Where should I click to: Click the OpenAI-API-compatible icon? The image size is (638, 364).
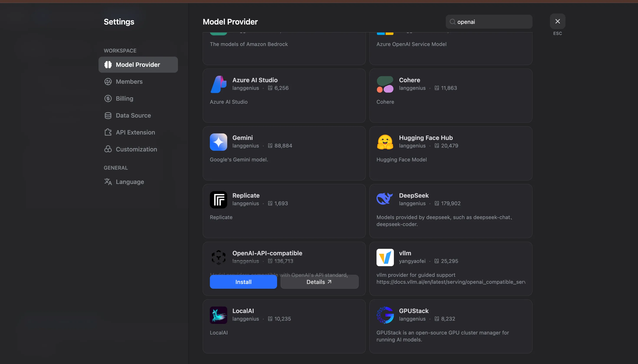point(218,257)
